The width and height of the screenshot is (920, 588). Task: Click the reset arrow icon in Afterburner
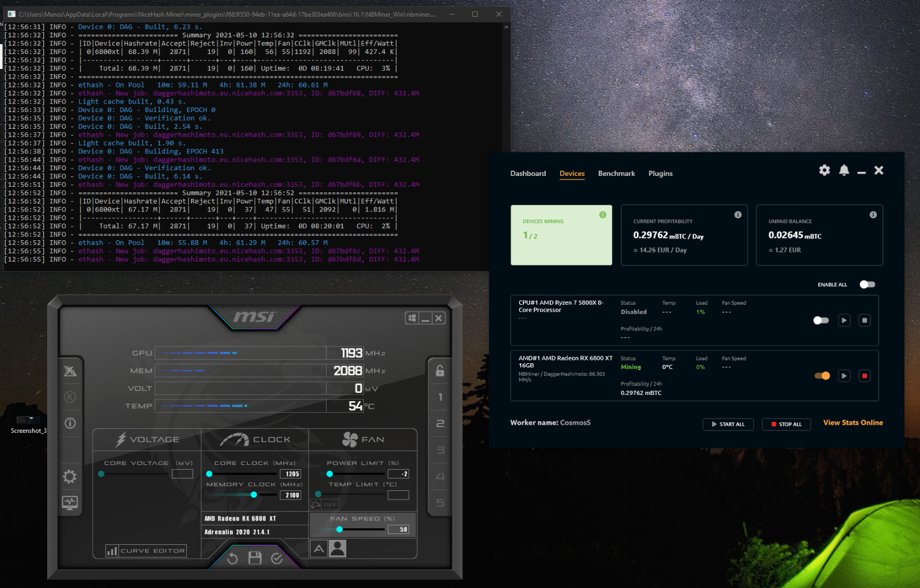232,558
